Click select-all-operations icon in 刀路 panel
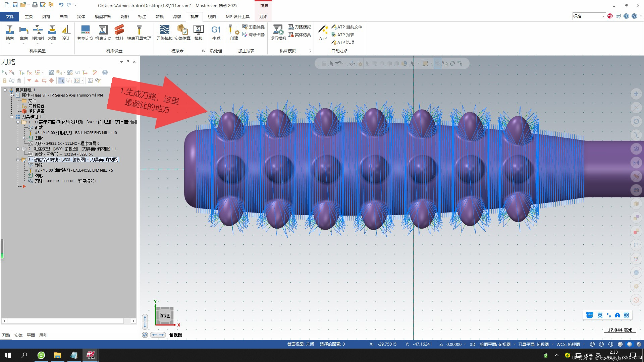The image size is (644, 362). (x=4, y=72)
